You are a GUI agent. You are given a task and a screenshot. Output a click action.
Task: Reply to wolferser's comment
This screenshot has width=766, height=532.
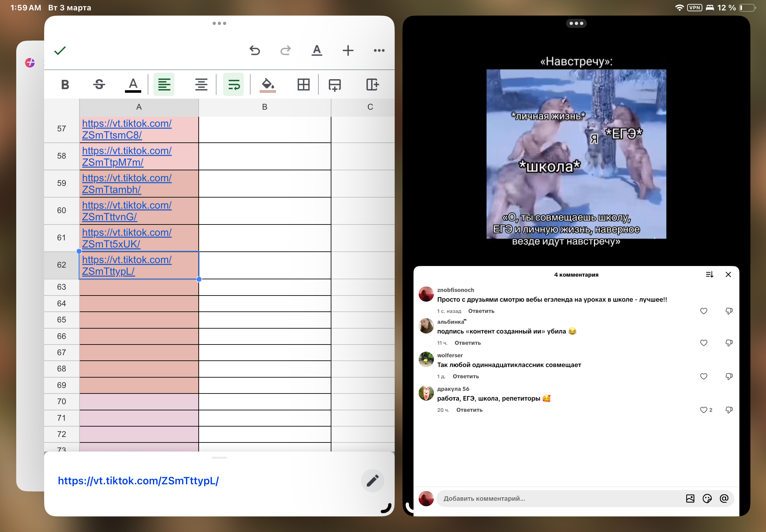465,376
